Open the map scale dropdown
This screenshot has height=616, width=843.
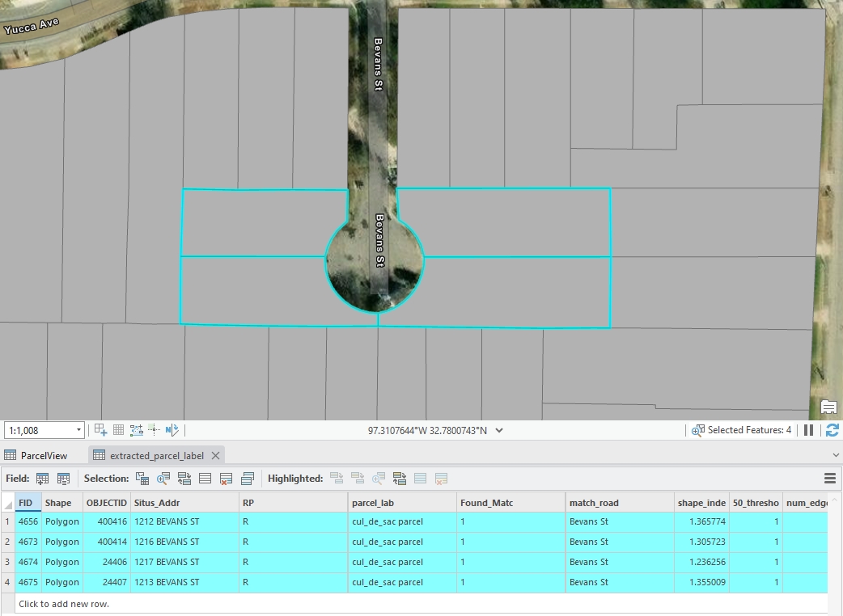(78, 430)
